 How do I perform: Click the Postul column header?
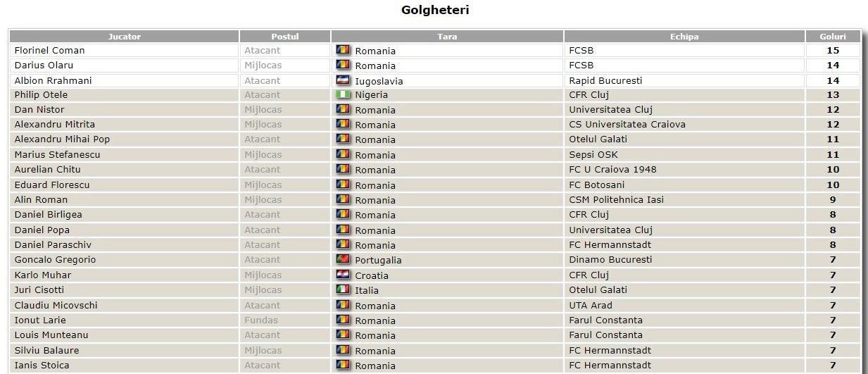click(285, 37)
